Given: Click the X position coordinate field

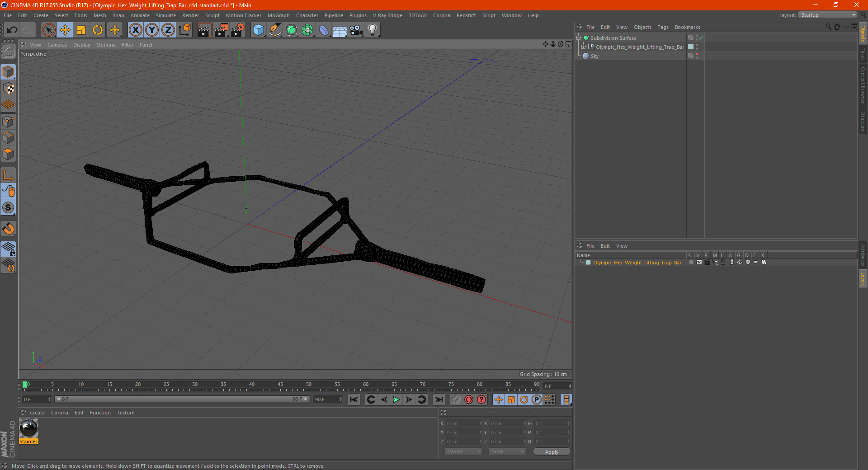Looking at the screenshot, I should click(462, 423).
